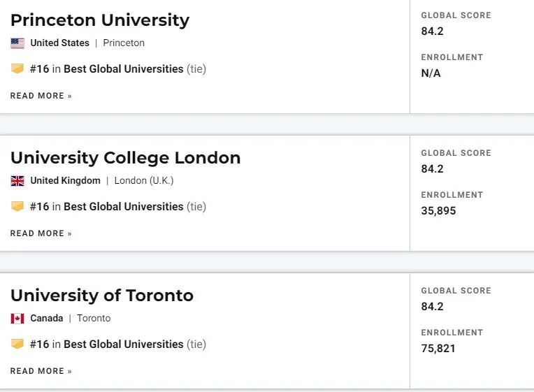
Task: Open the University of Toronto title link
Action: (102, 296)
